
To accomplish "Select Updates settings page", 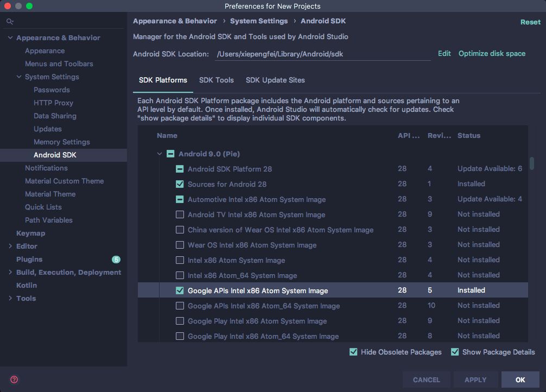I will (48, 129).
